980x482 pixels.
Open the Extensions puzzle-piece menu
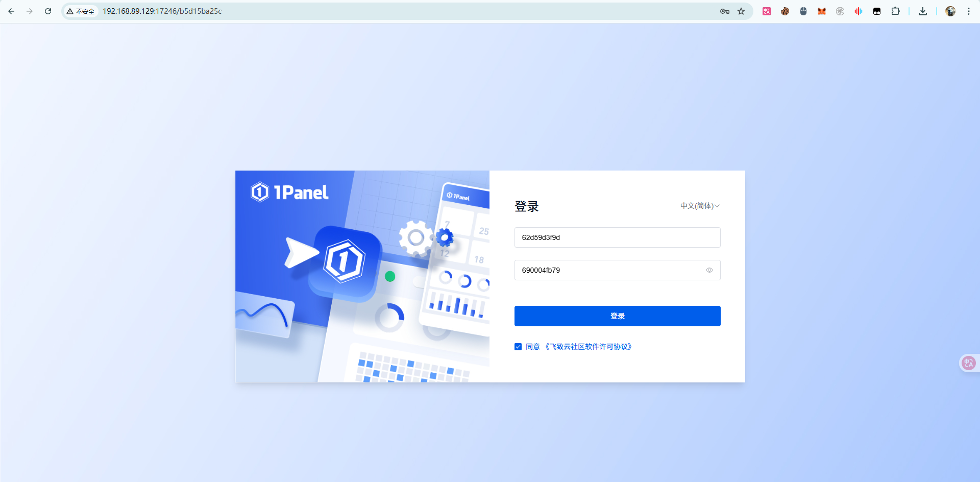coord(895,11)
